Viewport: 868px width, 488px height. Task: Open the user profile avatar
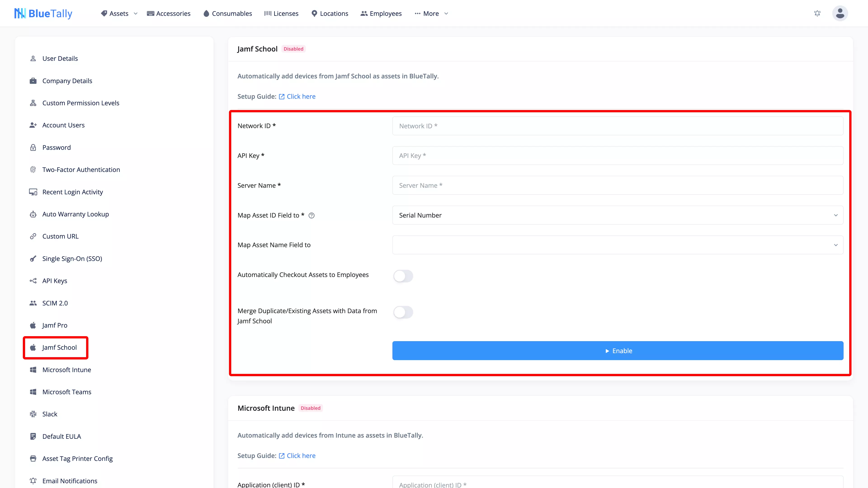(840, 14)
